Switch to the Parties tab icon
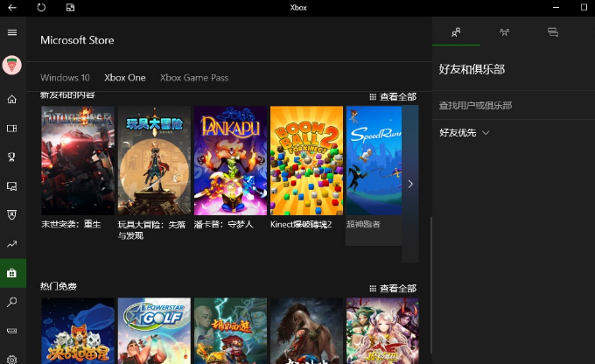The width and height of the screenshot is (595, 364). point(504,31)
